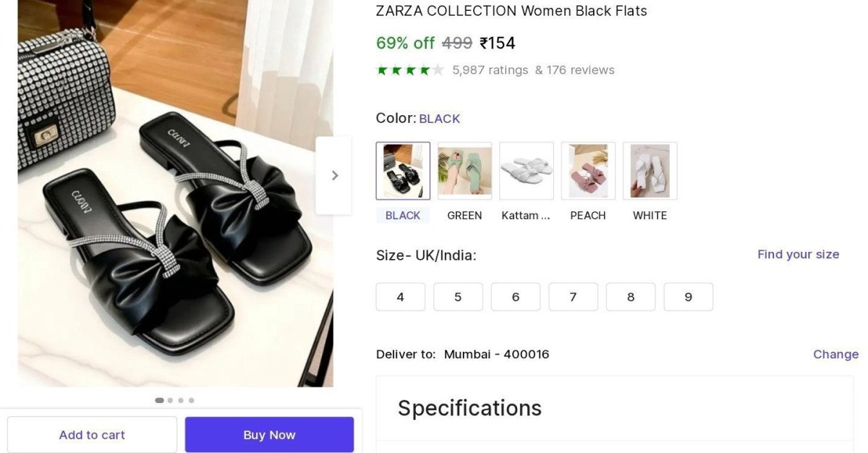Add the flats to cart

tap(92, 435)
